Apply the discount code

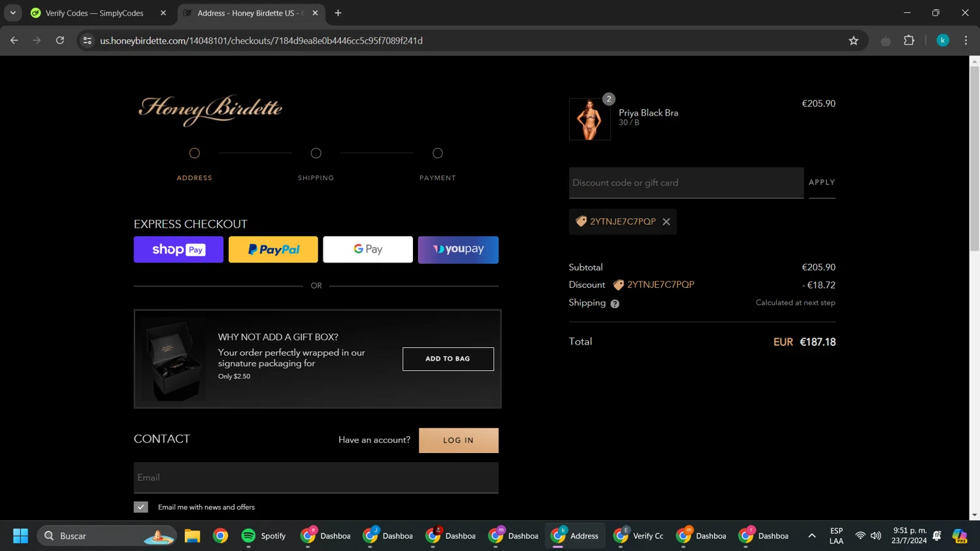tap(822, 183)
